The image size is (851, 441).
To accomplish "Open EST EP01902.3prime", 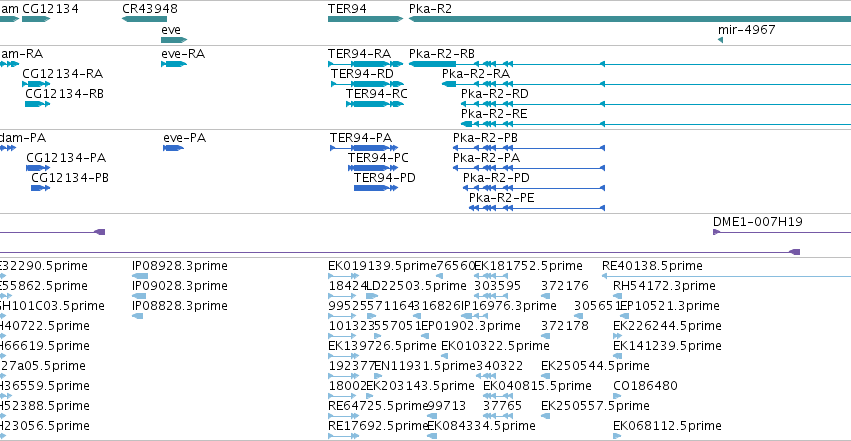I will point(425,336).
